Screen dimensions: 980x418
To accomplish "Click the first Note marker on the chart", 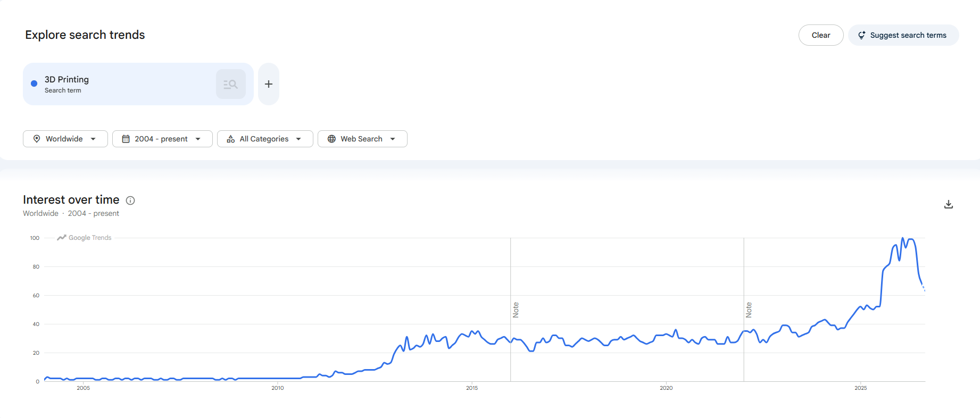I will click(516, 310).
